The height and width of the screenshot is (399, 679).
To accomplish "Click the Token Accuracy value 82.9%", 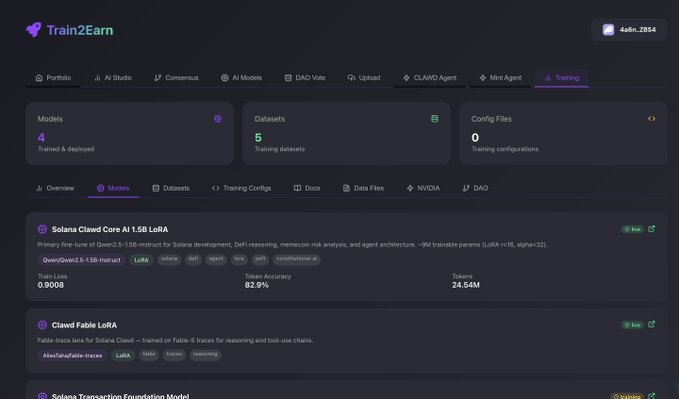I will click(257, 285).
